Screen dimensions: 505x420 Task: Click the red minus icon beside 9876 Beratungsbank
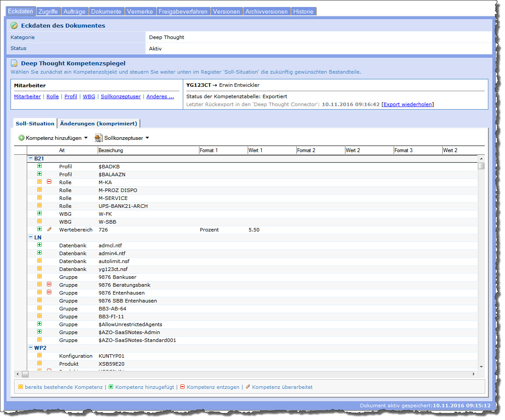pos(49,285)
